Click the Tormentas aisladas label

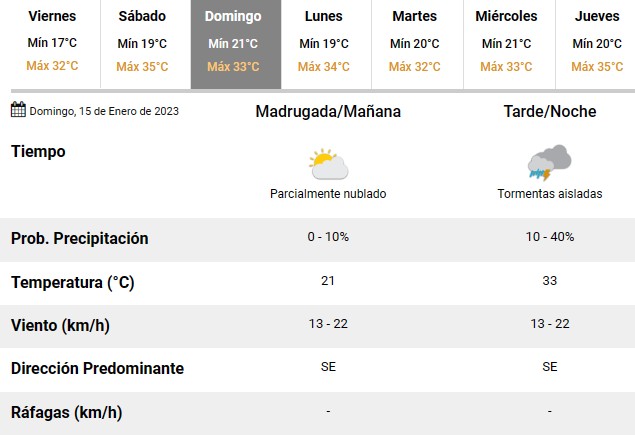[x=550, y=194]
